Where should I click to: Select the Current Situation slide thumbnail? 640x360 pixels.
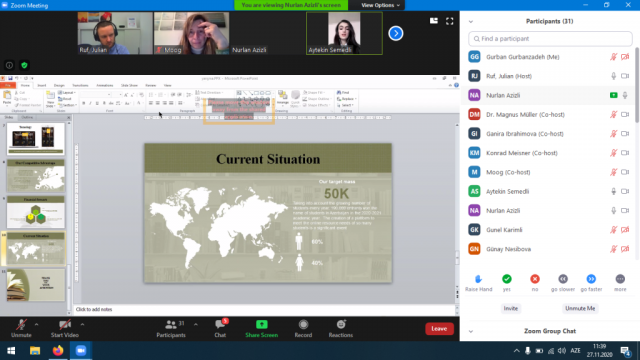[x=36, y=248]
